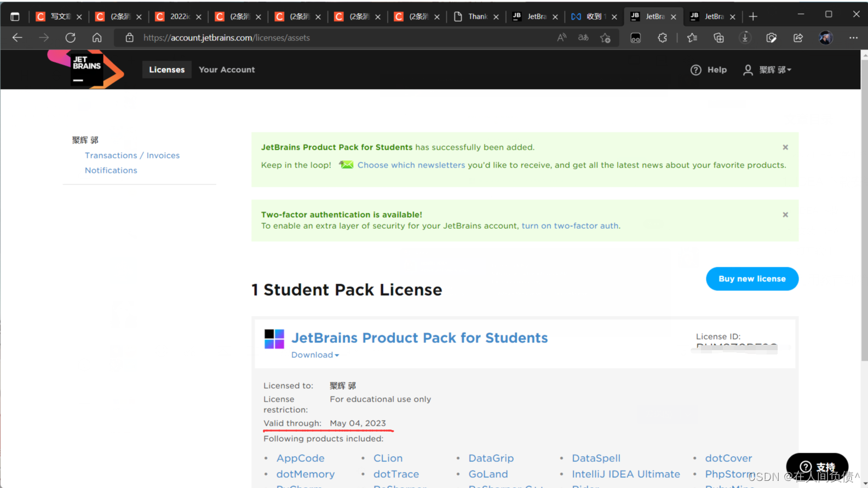Reload the page with refresh icon
Image resolution: width=868 pixels, height=488 pixels.
tap(71, 38)
